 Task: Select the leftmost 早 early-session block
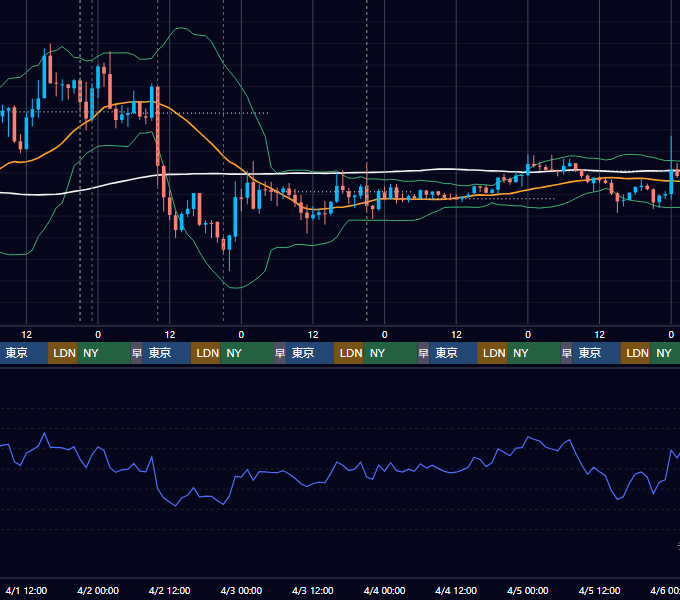[x=137, y=353]
